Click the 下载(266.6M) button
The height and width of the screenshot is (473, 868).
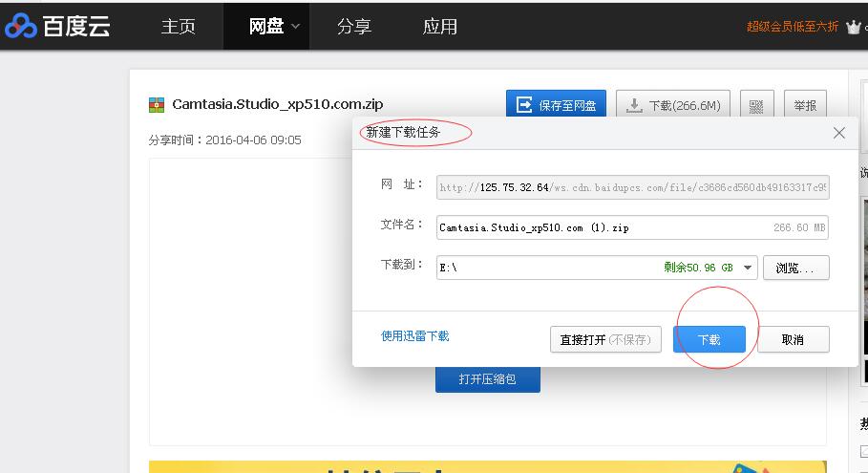[673, 104]
